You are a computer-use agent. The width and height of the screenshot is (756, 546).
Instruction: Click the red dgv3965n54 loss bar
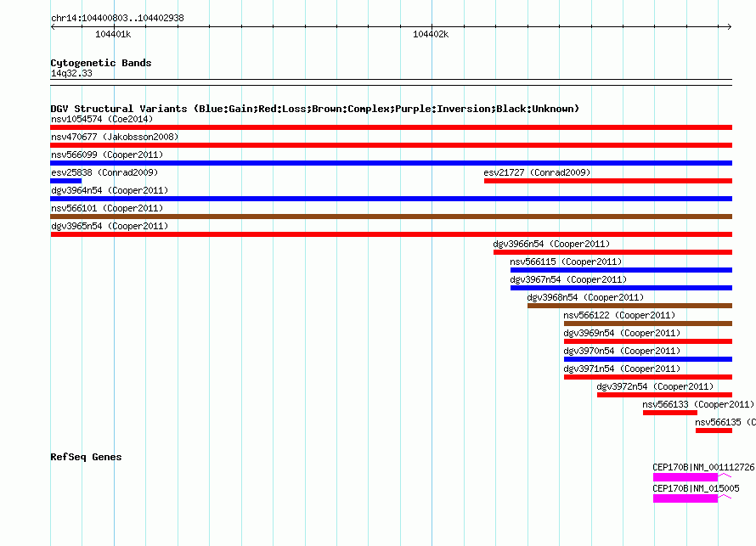click(x=391, y=234)
